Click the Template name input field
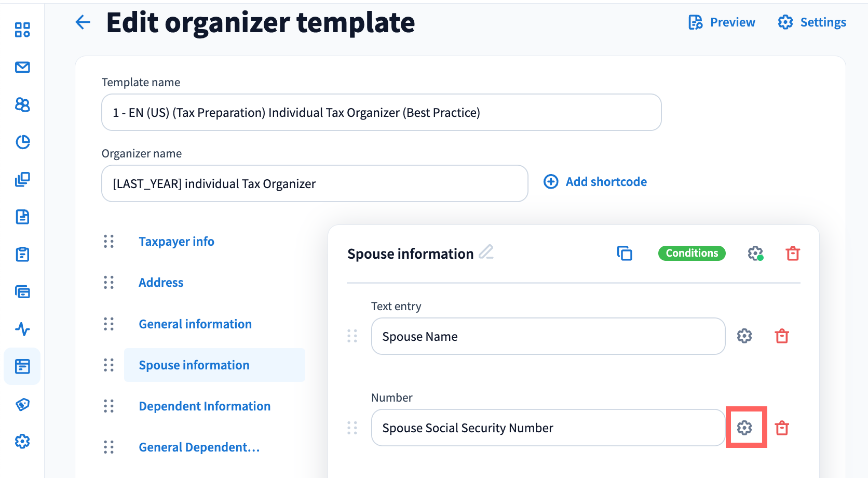 [x=381, y=112]
